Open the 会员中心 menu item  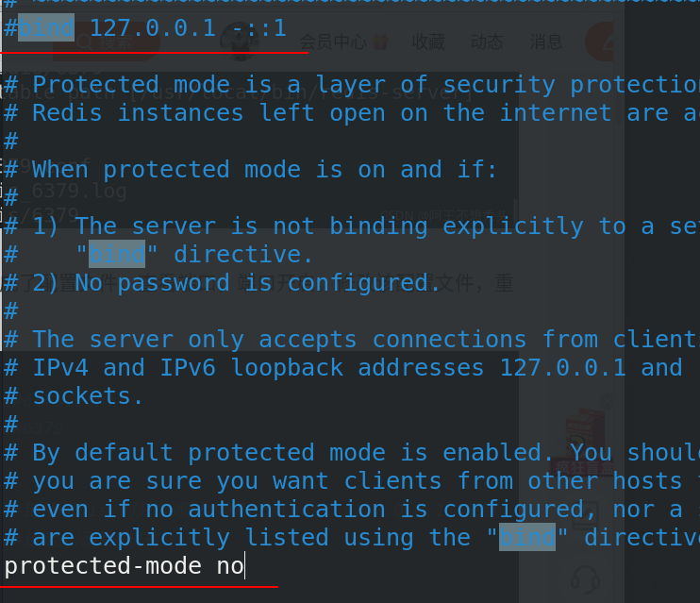click(x=333, y=42)
